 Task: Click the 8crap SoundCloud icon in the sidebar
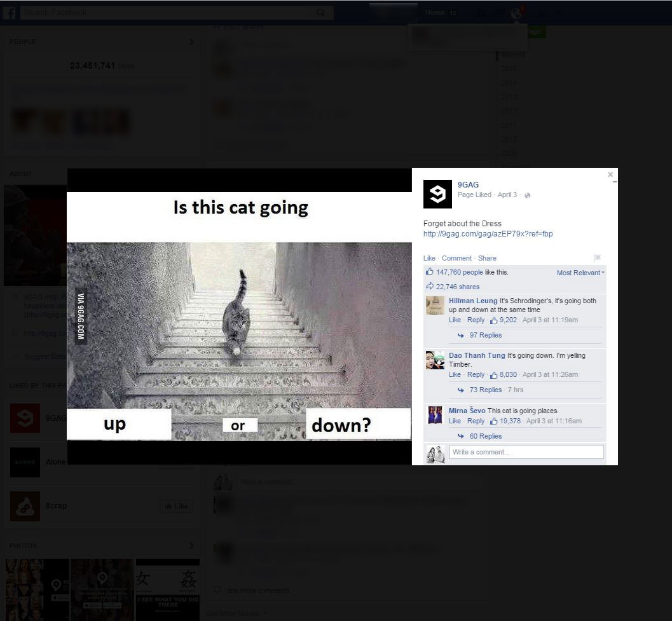[24, 506]
